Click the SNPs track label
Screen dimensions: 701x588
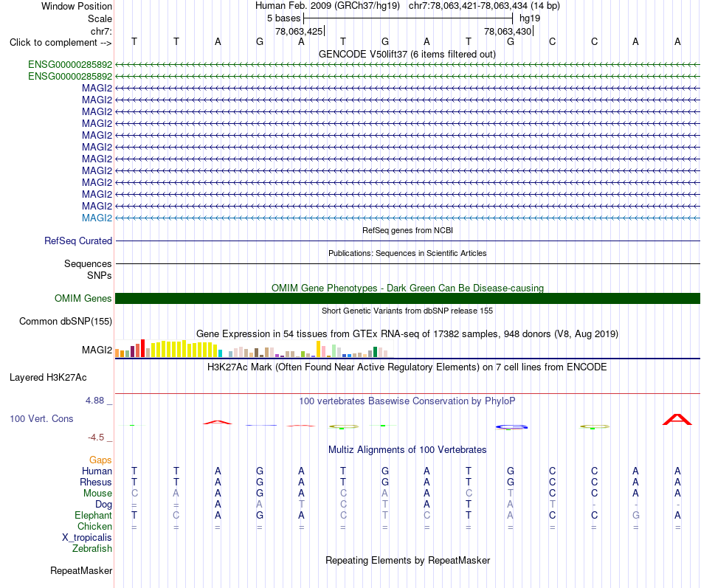pyautogui.click(x=100, y=275)
